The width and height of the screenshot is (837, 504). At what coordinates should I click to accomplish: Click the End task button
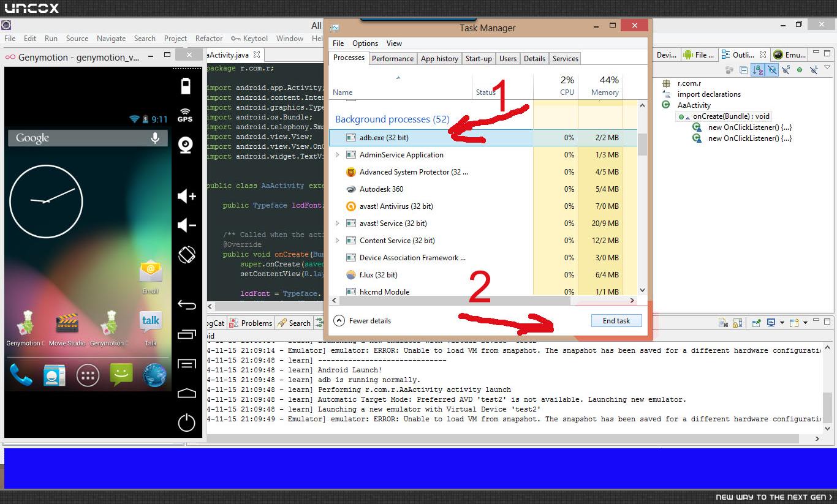[616, 321]
